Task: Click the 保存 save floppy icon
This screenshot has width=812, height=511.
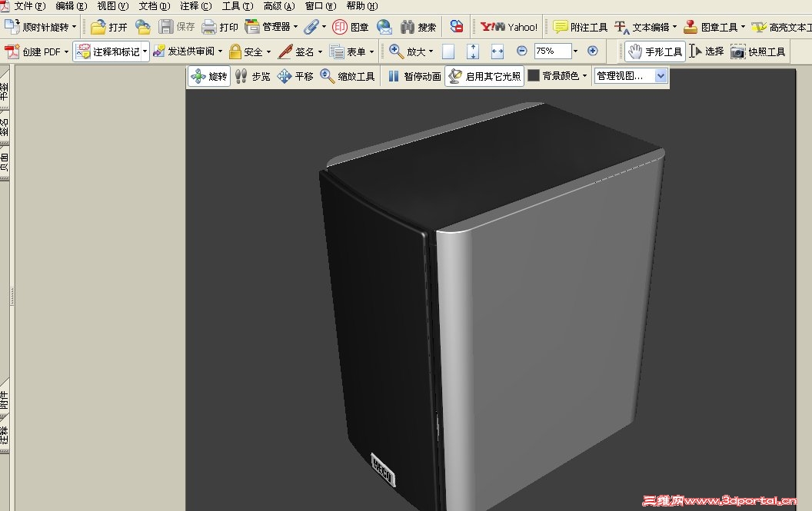Action: pos(166,27)
